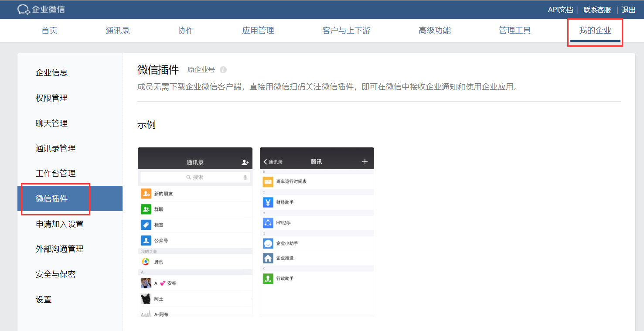Select 权限管理 in the sidebar
Viewport: 644px width, 331px height.
tap(51, 98)
